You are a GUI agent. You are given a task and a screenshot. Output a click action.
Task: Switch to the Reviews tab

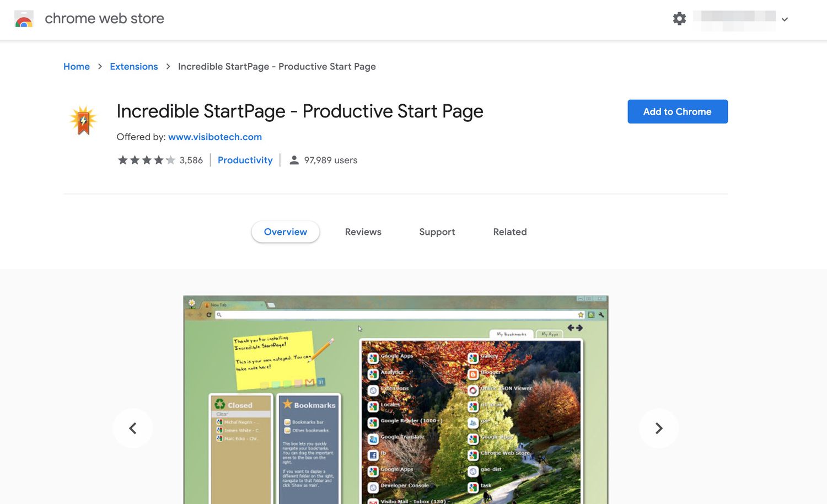click(363, 232)
